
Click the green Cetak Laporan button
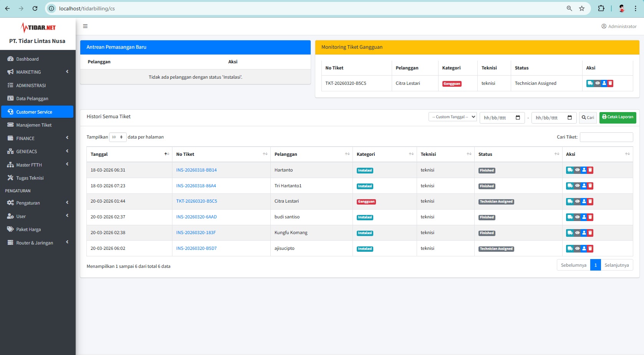pos(618,117)
